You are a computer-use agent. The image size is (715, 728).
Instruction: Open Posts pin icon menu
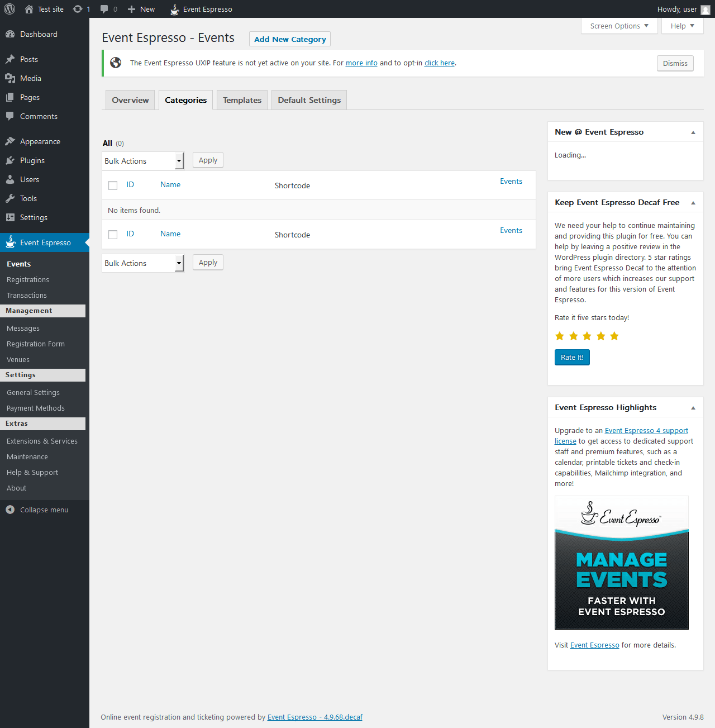[x=10, y=59]
